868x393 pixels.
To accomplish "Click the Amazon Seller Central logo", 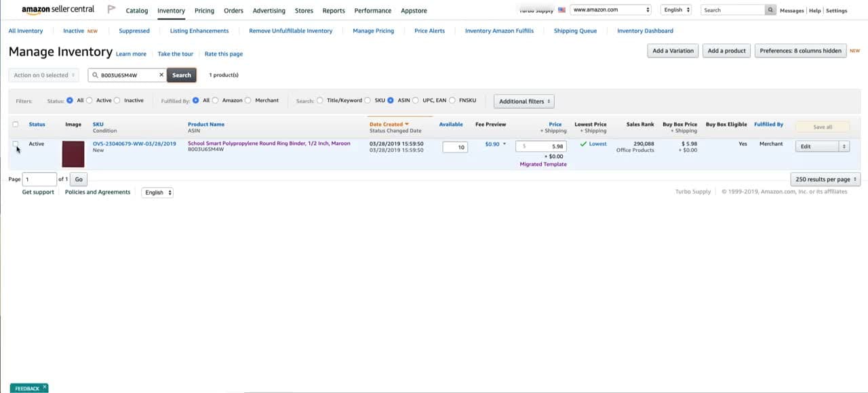I will [58, 10].
